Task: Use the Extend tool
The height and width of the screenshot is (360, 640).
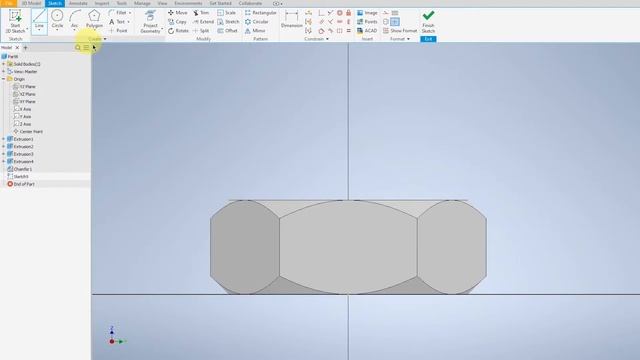Action: 203,22
